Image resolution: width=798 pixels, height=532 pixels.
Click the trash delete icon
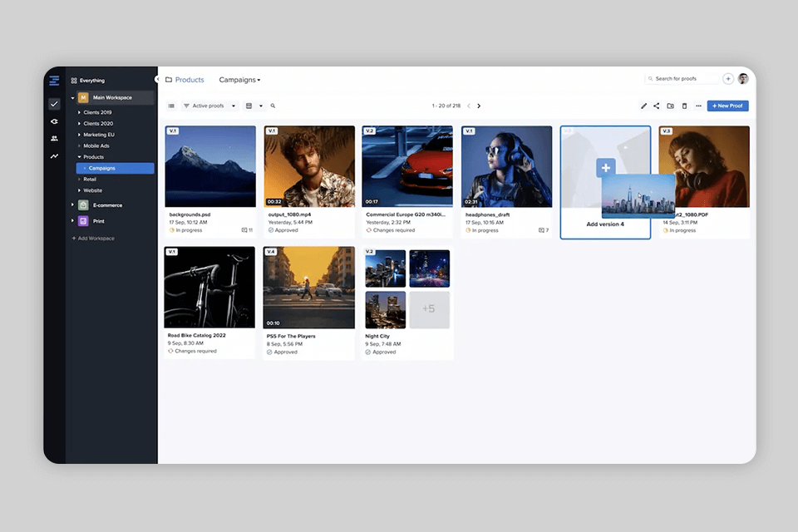click(684, 106)
